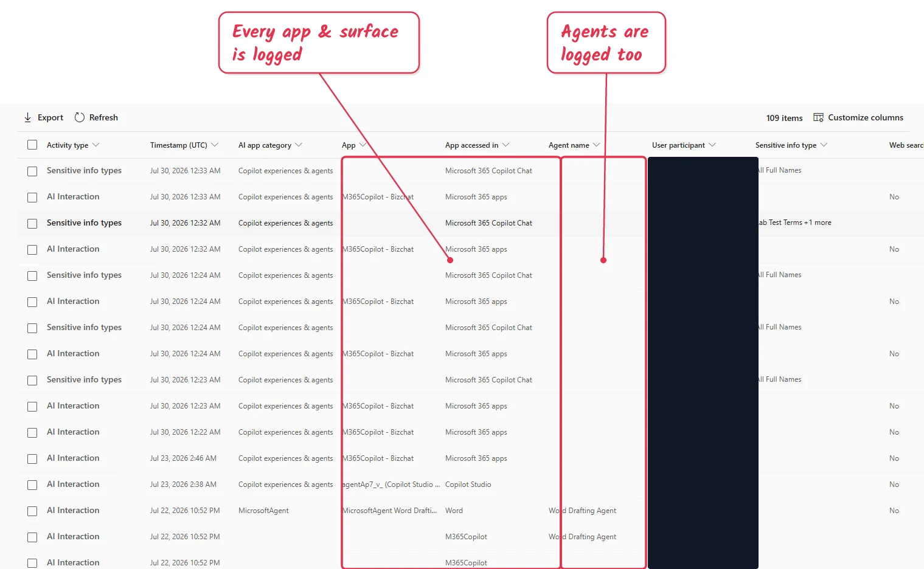Click the Refresh circular arrow icon
This screenshot has height=569, width=924.
click(79, 117)
